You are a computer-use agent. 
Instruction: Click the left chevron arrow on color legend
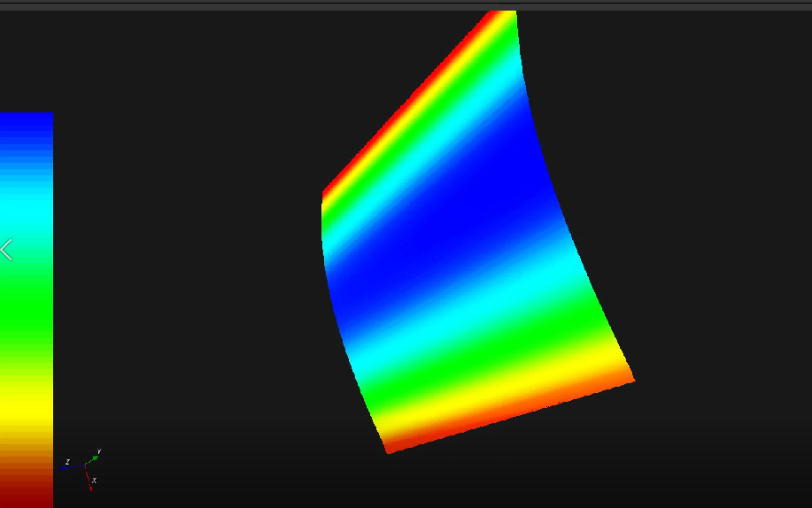point(6,250)
